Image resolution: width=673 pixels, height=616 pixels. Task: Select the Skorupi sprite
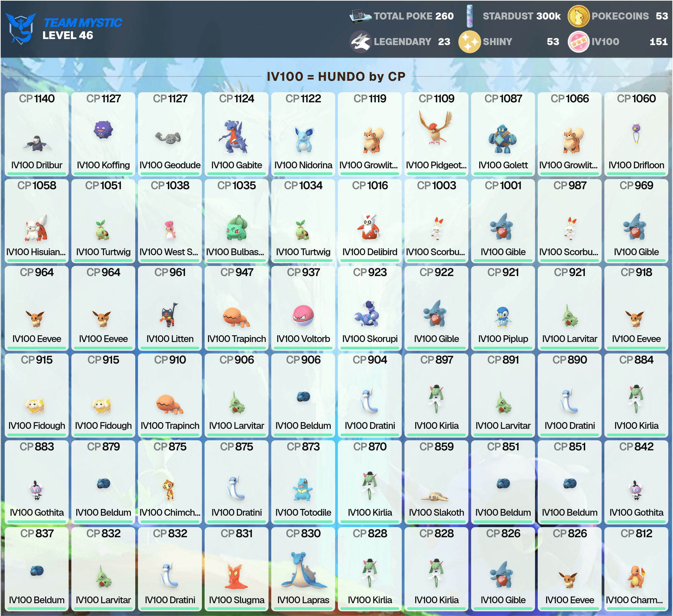[367, 313]
